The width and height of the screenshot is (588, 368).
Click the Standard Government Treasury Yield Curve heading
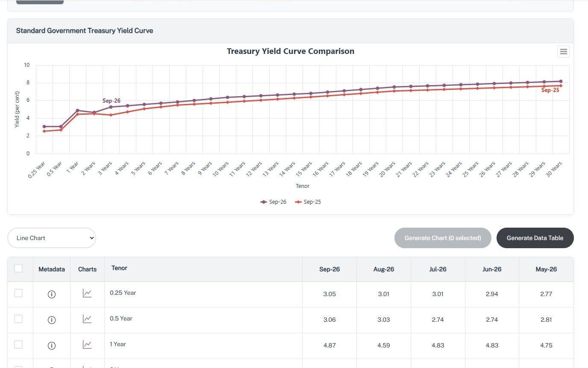(x=85, y=31)
